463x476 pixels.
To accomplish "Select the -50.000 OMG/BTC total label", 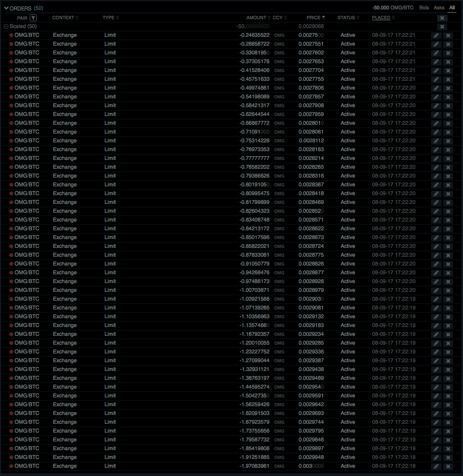I will tap(393, 8).
